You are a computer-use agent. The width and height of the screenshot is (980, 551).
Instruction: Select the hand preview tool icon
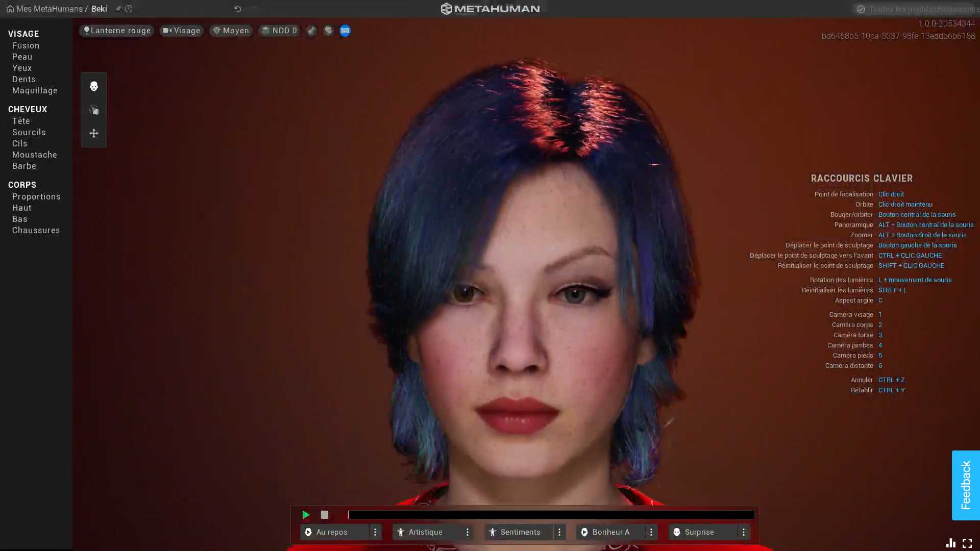[94, 110]
